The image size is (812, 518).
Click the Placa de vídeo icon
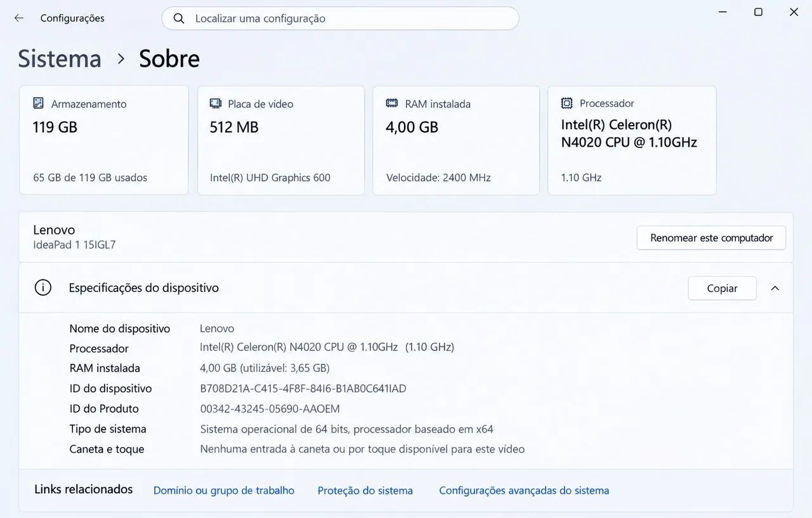click(x=216, y=103)
